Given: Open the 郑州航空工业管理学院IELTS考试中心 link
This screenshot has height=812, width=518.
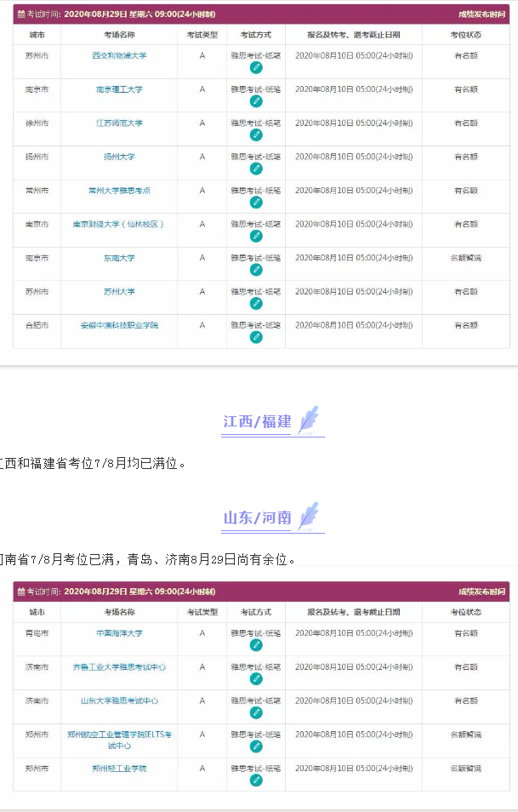Looking at the screenshot, I should [119, 740].
